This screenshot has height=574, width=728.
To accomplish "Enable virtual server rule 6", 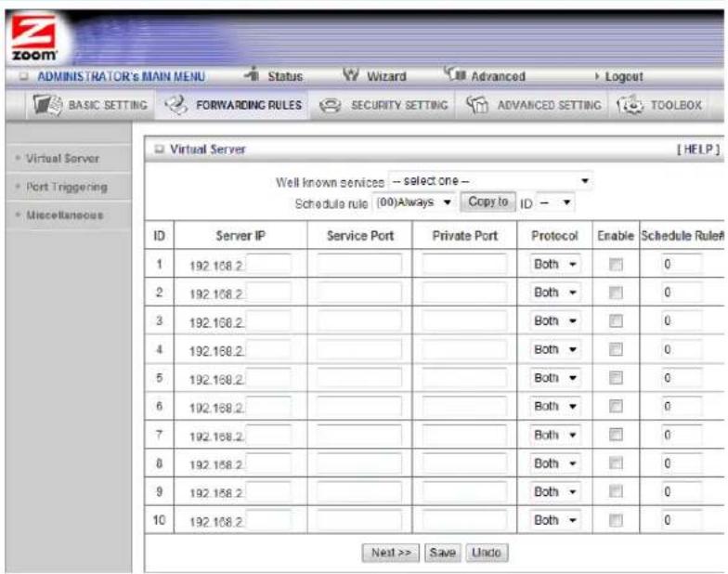I will pos(616,407).
